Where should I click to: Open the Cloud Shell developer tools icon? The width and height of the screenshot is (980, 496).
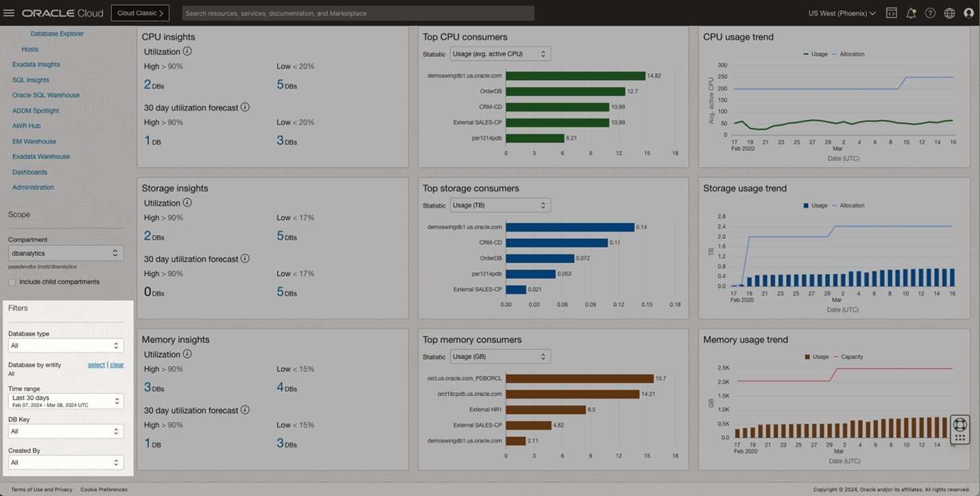(891, 13)
